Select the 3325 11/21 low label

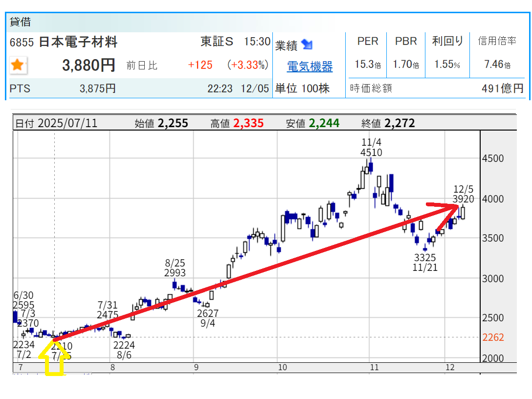point(424,262)
